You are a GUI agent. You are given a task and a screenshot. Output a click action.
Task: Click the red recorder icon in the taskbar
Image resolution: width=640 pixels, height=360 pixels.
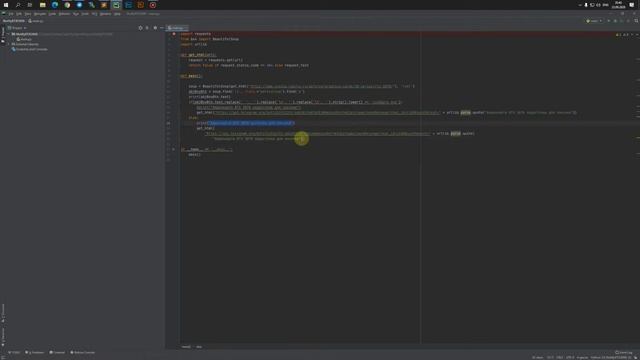153,5
